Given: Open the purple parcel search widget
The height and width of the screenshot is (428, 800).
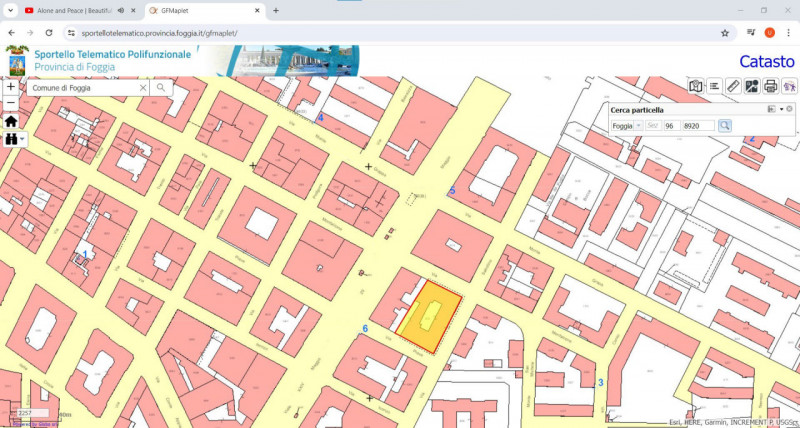Looking at the screenshot, I should tap(789, 86).
